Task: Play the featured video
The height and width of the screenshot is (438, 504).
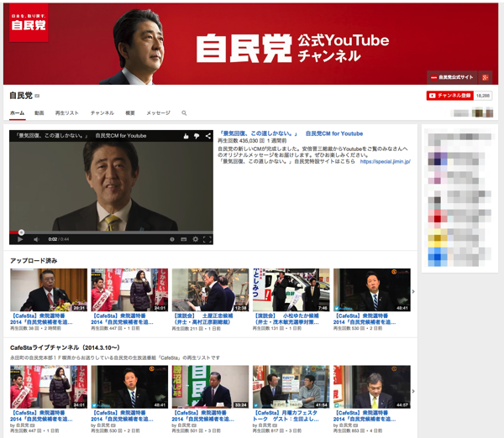Action: 20,239
